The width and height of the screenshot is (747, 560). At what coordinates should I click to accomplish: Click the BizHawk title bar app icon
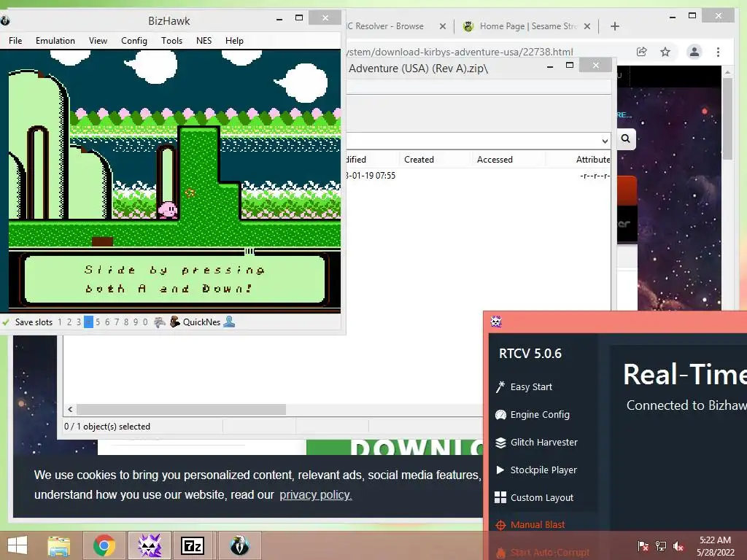[x=5, y=20]
